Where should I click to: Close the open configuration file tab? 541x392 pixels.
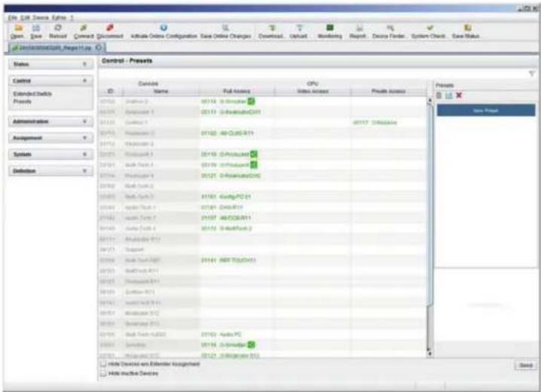99,47
